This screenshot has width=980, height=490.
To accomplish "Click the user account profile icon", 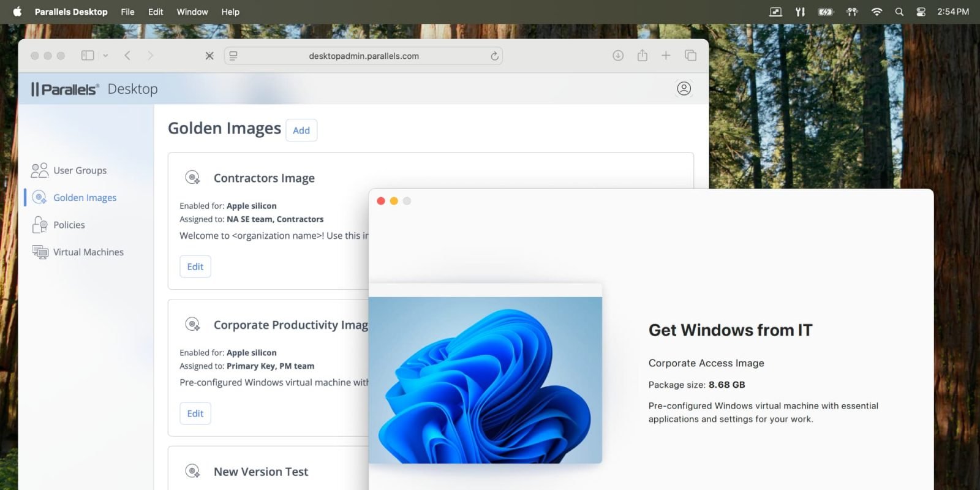I will [684, 89].
